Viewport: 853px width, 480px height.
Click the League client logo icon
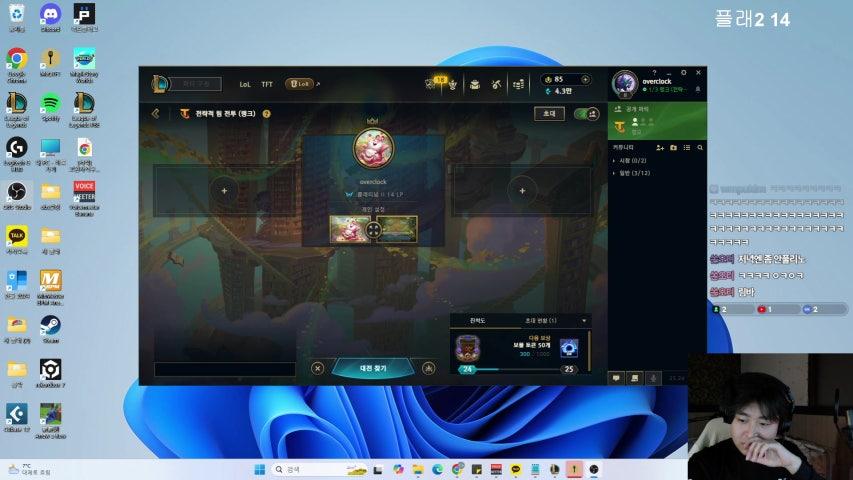160,83
